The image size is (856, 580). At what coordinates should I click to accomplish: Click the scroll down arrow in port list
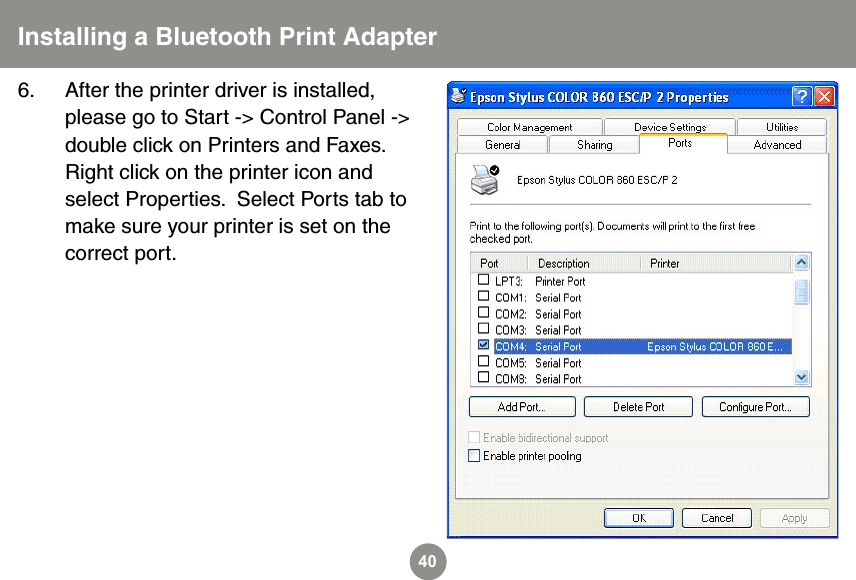pos(801,378)
